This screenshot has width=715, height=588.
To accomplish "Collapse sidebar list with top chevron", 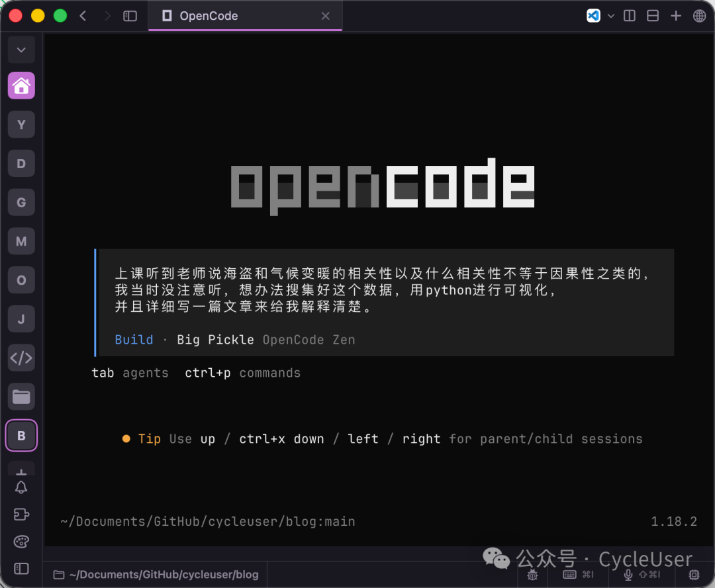I will [x=21, y=50].
